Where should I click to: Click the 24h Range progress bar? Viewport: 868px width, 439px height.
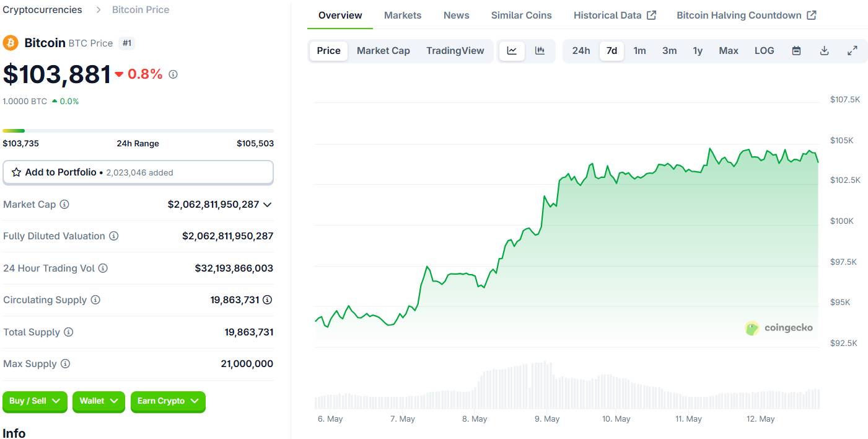138,131
